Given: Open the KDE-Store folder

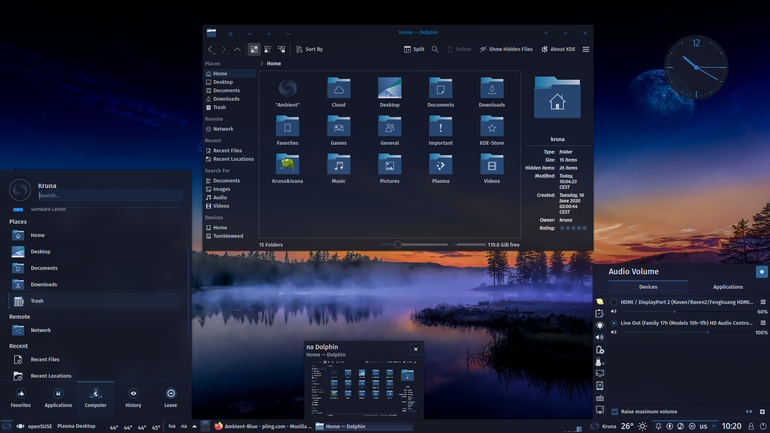Looking at the screenshot, I should 492,130.
